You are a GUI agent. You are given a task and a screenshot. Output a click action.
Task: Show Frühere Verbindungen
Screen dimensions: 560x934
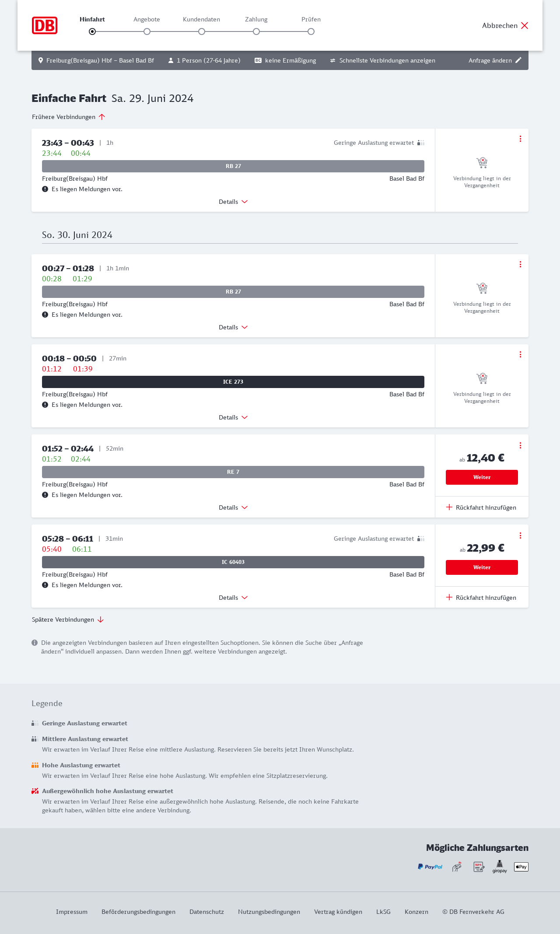click(69, 117)
